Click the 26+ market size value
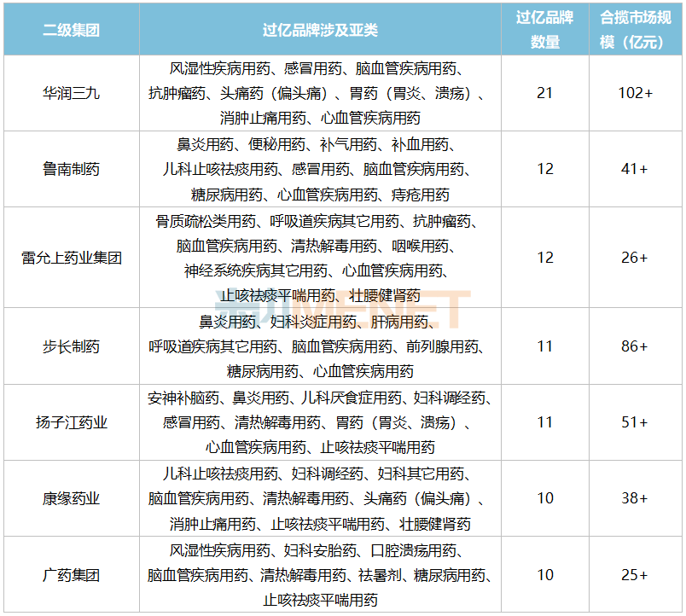The width and height of the screenshot is (686, 616). click(x=634, y=258)
